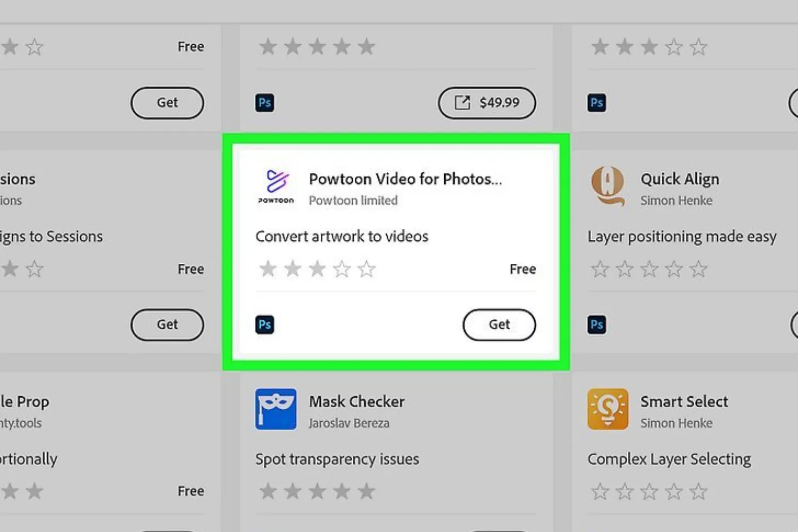Click the first star in Quick Align's rating
Screen dimensions: 798x532
[600, 269]
